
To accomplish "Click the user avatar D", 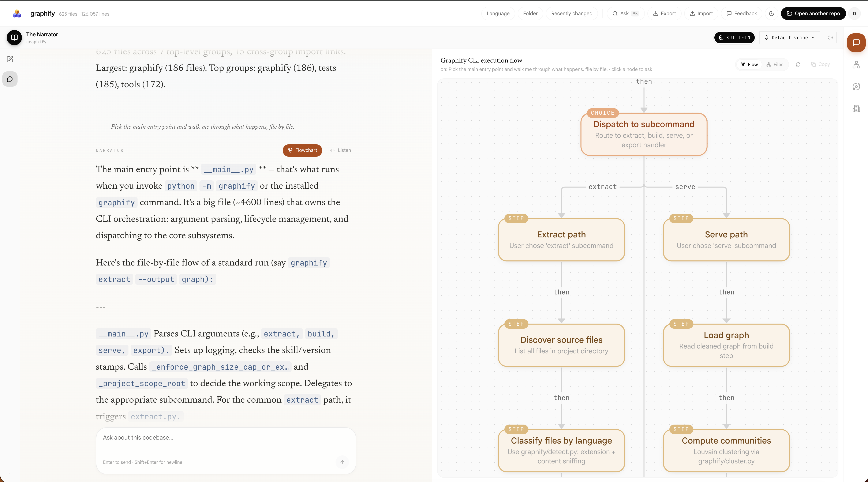I will tap(854, 14).
